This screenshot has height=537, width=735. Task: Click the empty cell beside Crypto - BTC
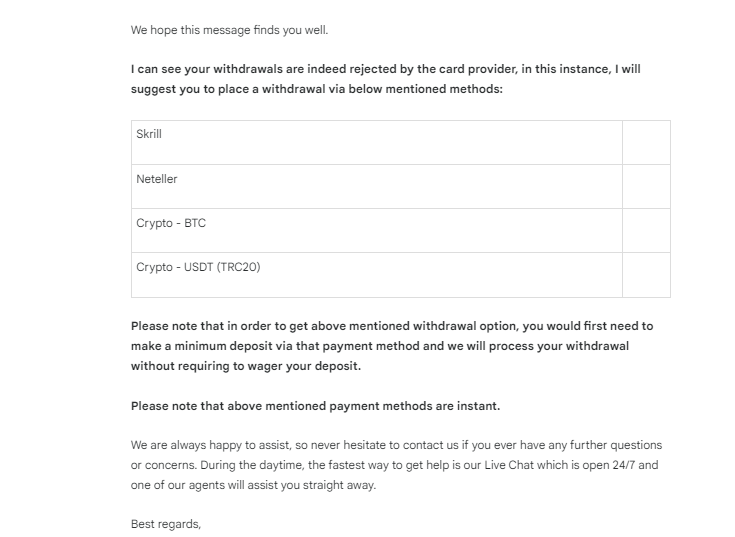[x=646, y=231]
